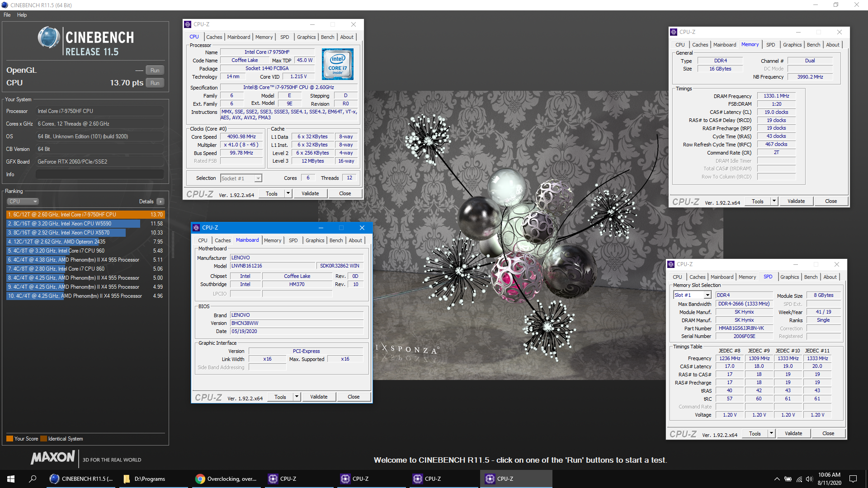
Task: Click the CINEBENCH sphere logo
Action: [48, 38]
